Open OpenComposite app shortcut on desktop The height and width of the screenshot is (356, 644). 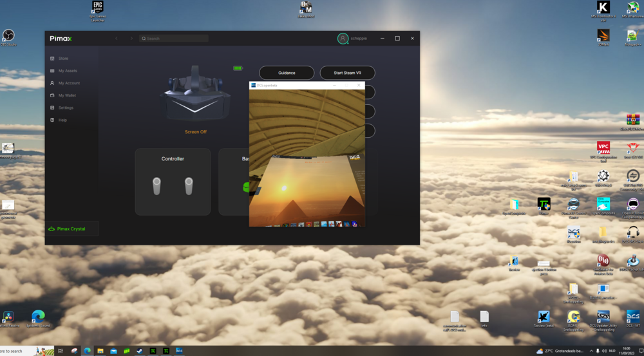[603, 206]
